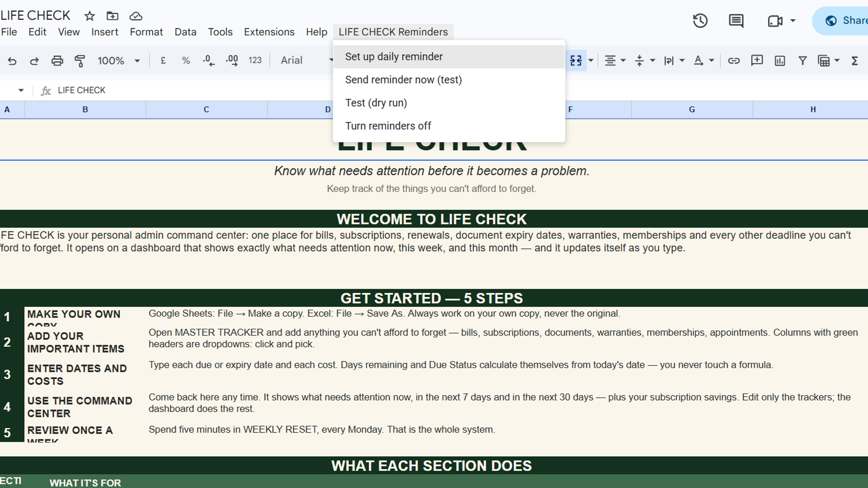Select the column B header
The width and height of the screenshot is (868, 488).
point(85,109)
